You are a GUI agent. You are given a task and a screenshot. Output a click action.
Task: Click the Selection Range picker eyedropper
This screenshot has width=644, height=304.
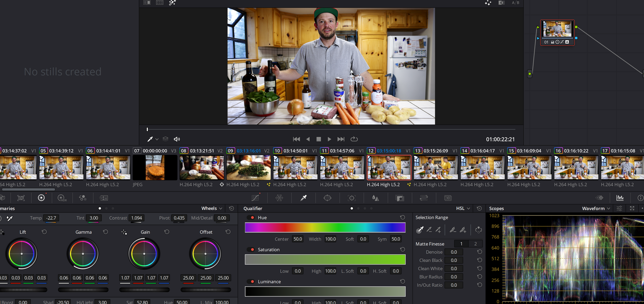coord(420,230)
